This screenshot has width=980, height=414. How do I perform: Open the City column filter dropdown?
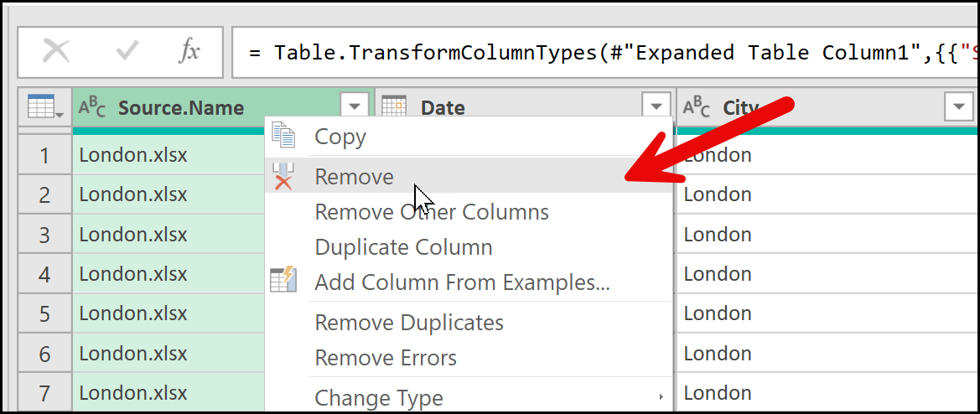point(957,107)
